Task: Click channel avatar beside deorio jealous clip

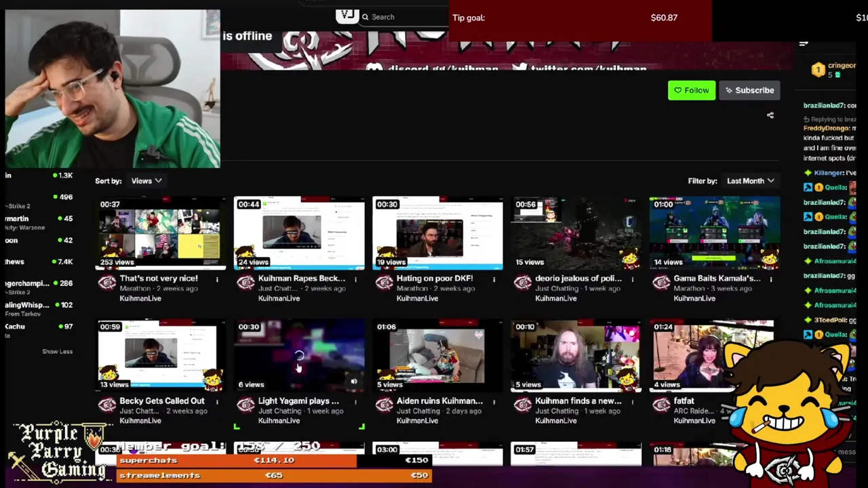Action: click(x=522, y=282)
